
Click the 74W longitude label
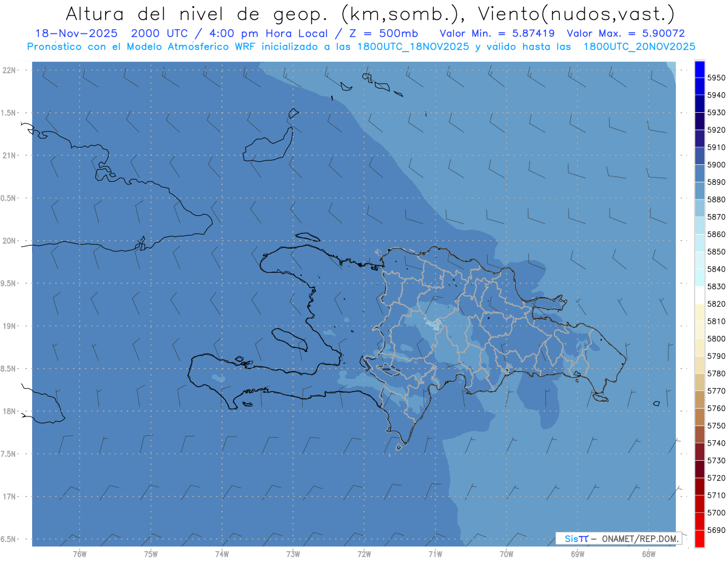point(222,554)
